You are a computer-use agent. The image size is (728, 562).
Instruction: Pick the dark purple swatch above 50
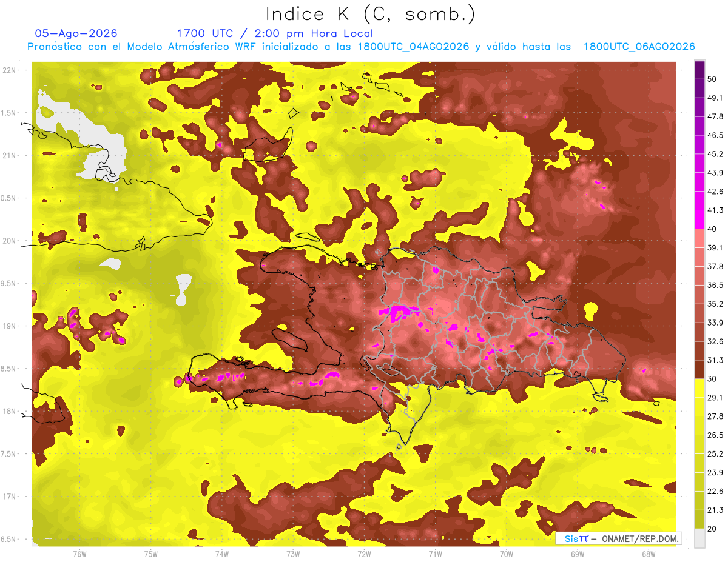(x=699, y=70)
